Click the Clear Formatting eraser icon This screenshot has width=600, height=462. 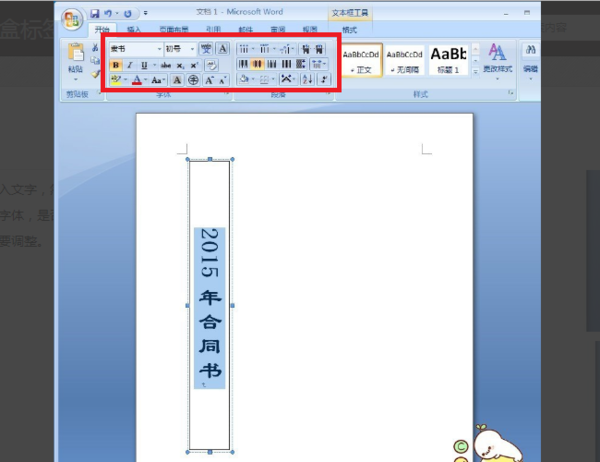coord(211,65)
